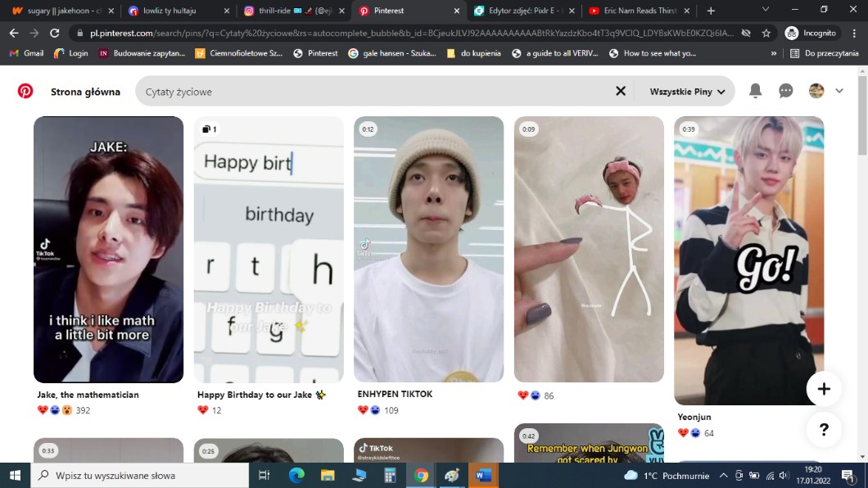
Task: Bookmark this page with star icon
Action: point(766,34)
